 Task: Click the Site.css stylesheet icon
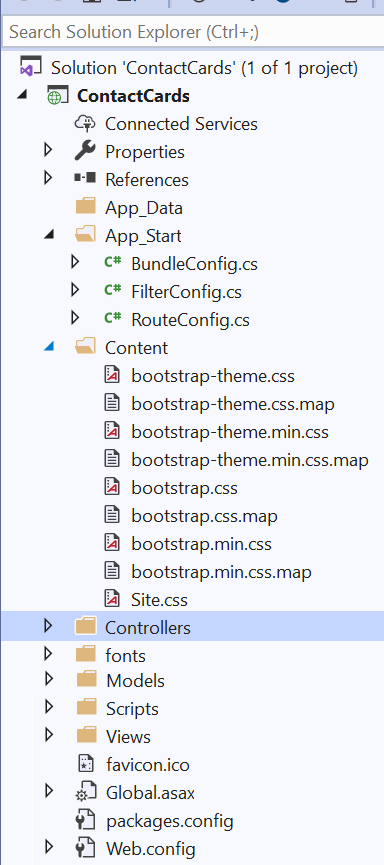112,599
